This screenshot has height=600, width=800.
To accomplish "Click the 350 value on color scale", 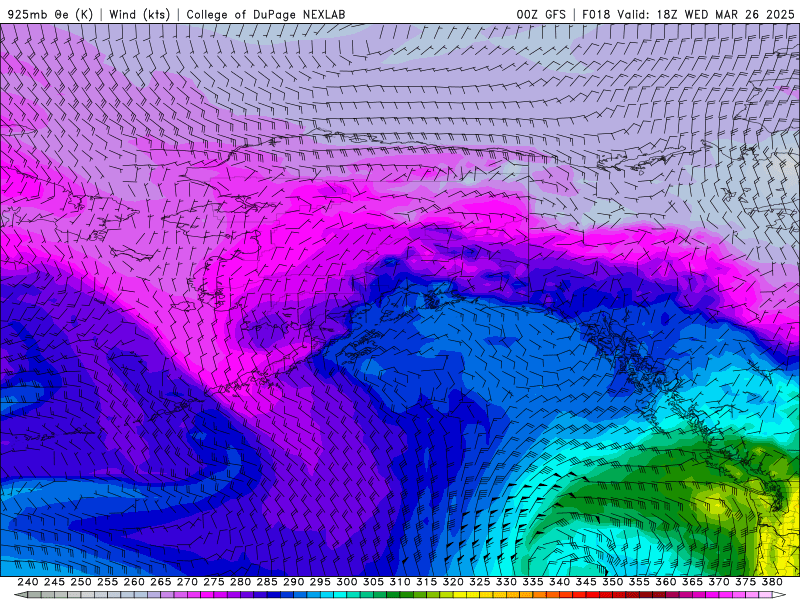I will pos(612,582).
